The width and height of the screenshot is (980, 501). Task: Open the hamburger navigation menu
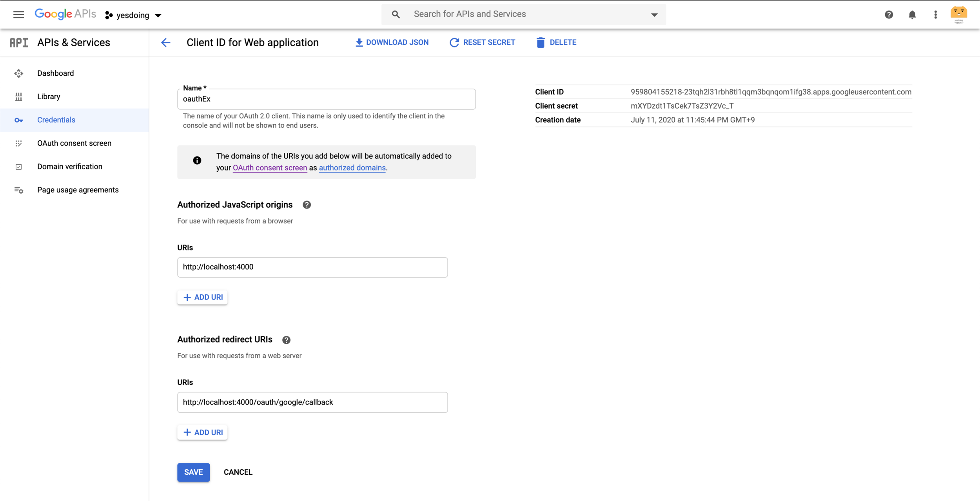(x=18, y=15)
